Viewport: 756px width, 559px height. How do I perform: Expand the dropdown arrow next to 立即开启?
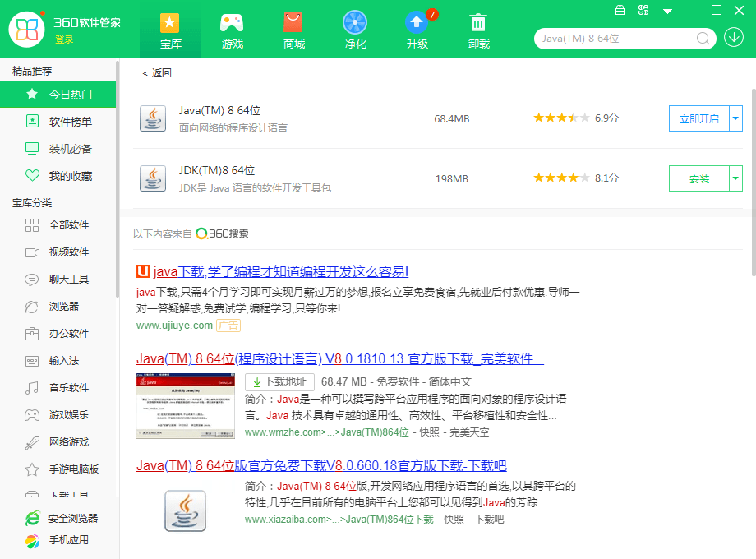(735, 118)
